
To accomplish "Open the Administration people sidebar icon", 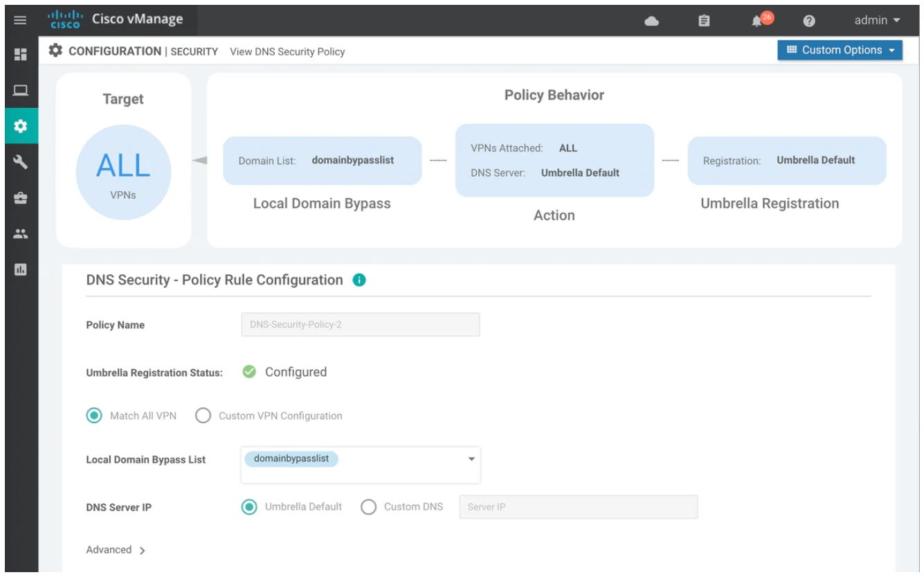I will pyautogui.click(x=19, y=234).
